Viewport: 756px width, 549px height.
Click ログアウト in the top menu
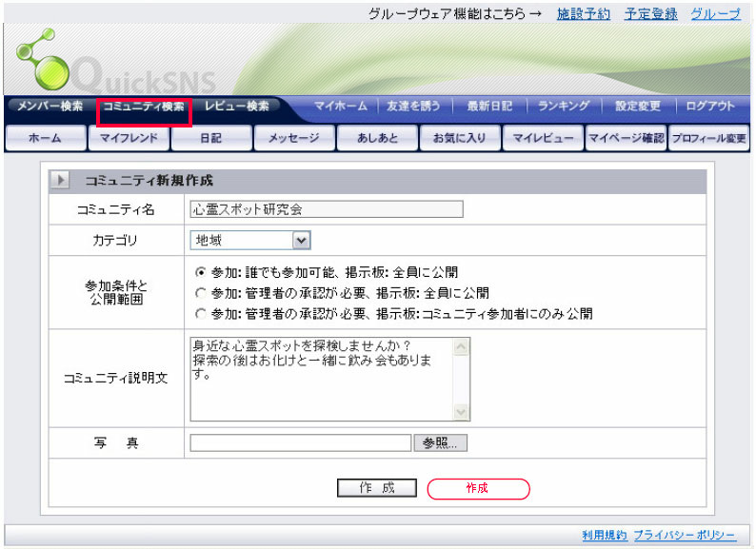[710, 107]
